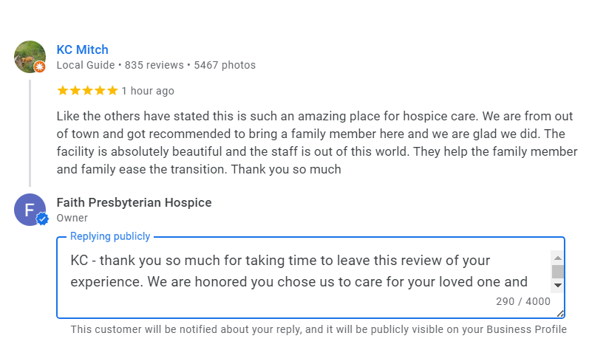Click the first gold star
The image size is (589, 364).
point(63,91)
